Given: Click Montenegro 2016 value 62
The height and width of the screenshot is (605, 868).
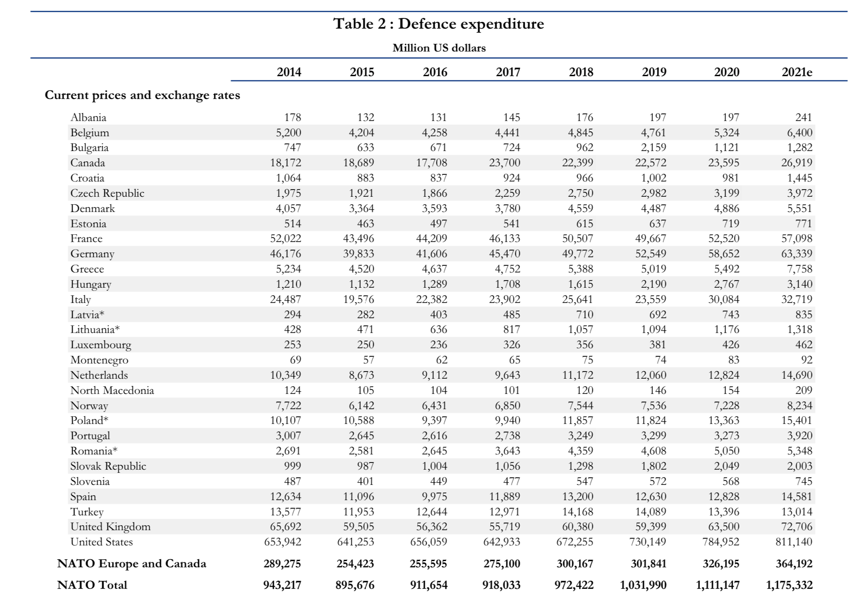Looking at the screenshot, I should click(441, 360).
